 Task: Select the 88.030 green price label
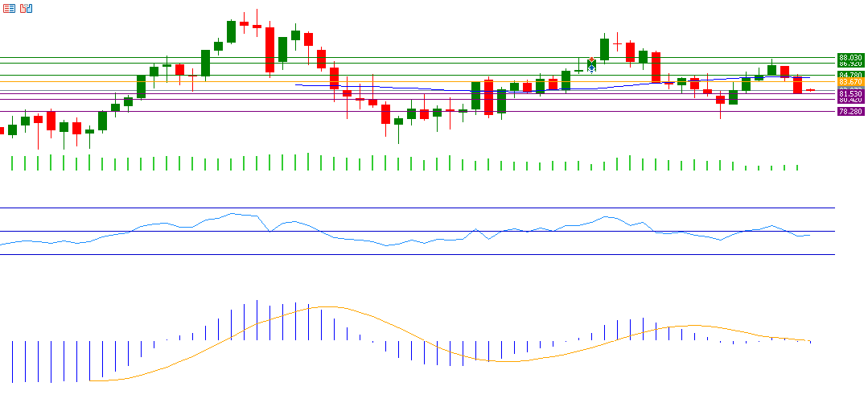point(849,58)
